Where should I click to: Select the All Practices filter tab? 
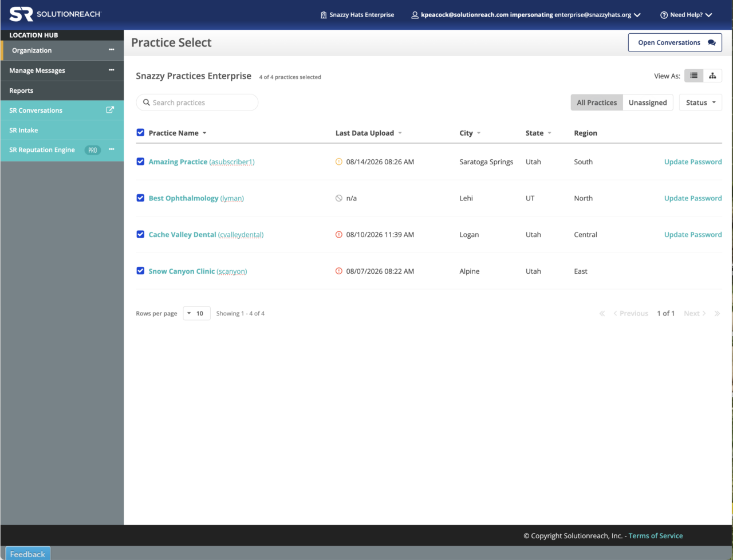[x=597, y=102]
